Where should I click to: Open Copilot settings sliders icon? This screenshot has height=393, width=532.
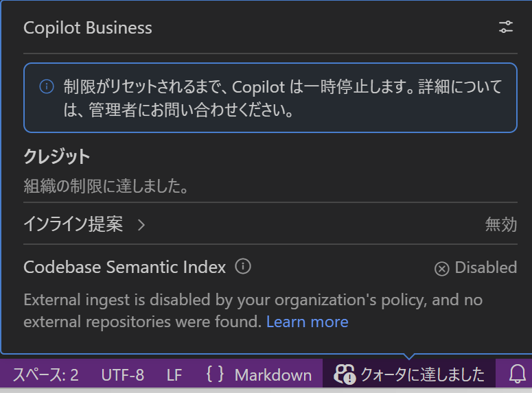coord(505,27)
